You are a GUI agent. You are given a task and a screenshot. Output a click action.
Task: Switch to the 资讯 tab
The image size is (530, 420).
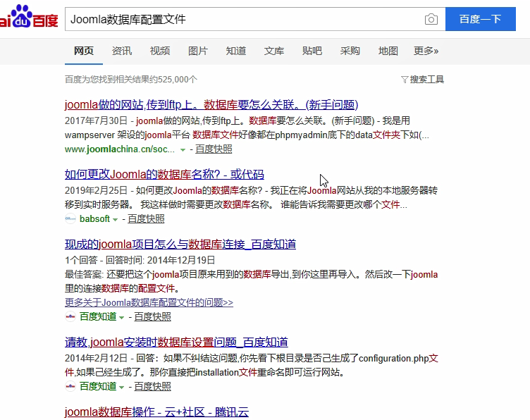[122, 51]
